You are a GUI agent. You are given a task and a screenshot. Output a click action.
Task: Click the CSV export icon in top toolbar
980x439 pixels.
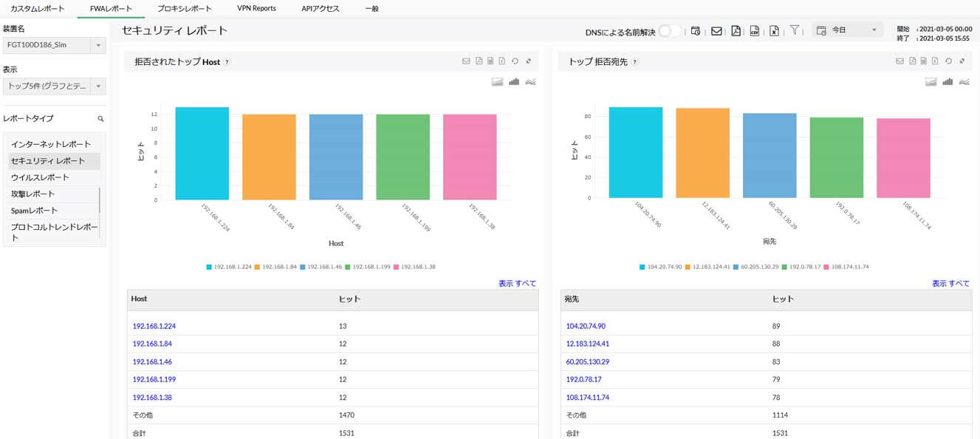tap(755, 31)
